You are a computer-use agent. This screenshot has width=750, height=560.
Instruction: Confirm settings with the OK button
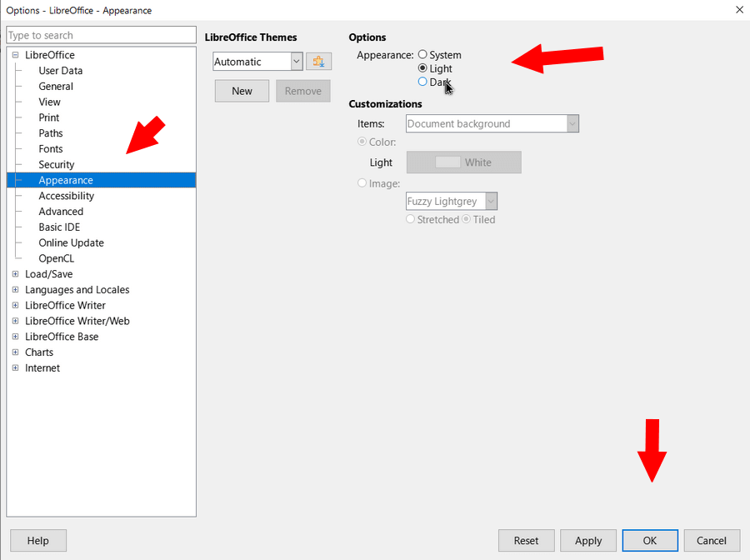(x=649, y=540)
